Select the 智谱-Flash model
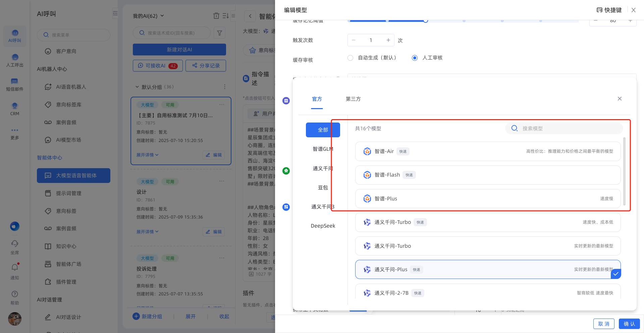Viewport: 644px width, 333px height. [x=488, y=175]
